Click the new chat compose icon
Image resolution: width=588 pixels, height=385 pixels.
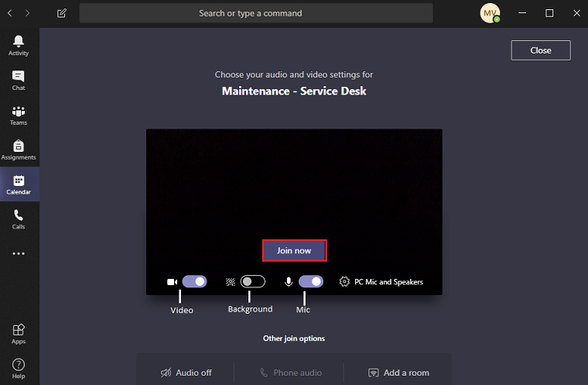(x=62, y=13)
